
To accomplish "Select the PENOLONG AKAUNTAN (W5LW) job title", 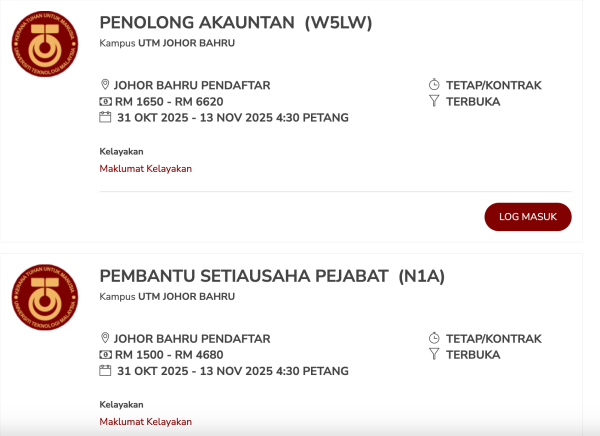I will 236,23.
